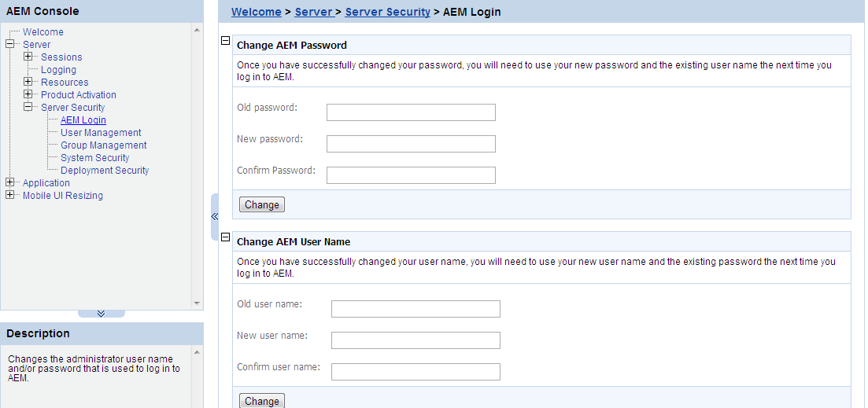Viewport: 868px width, 408px height.
Task: Open Deployment Security in the tree
Action: tap(105, 171)
